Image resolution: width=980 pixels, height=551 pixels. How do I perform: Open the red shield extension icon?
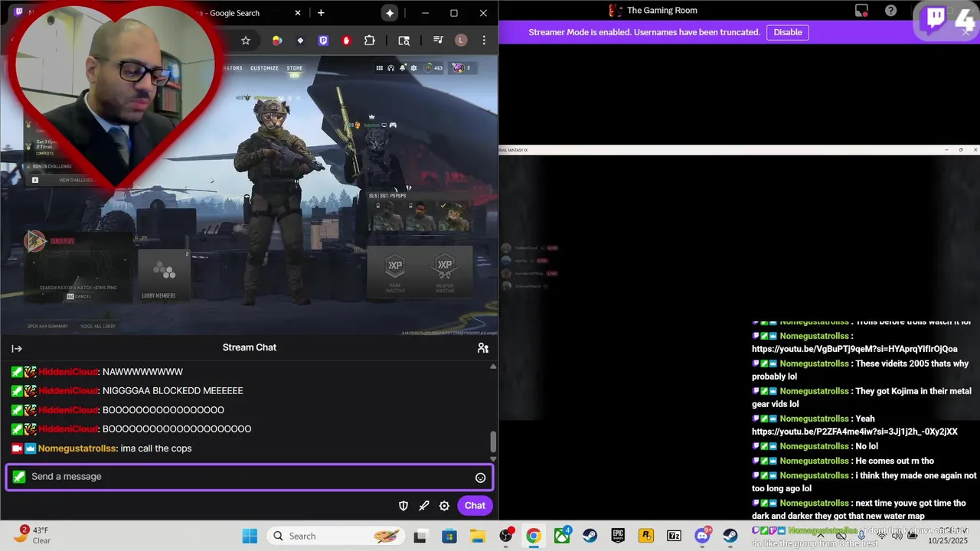[x=347, y=41]
